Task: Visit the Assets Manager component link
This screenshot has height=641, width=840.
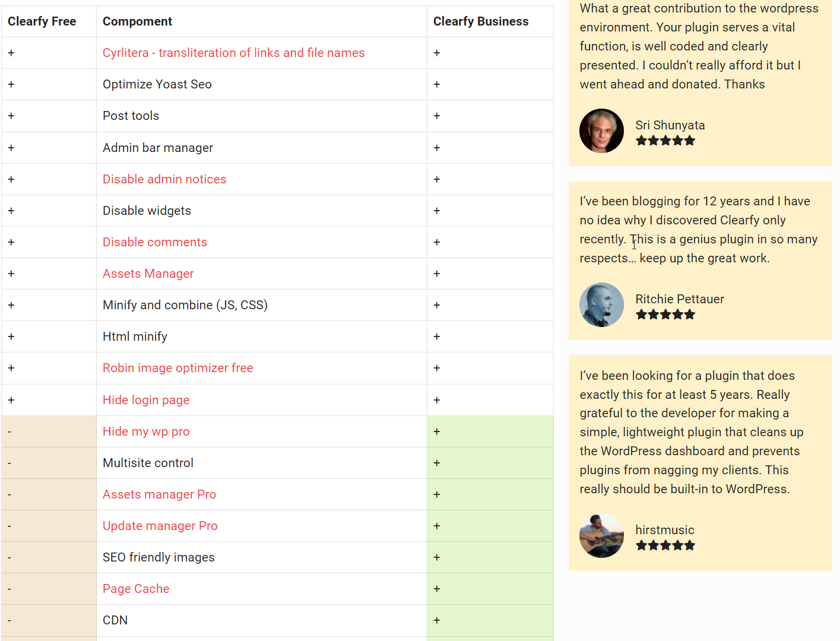Action: click(x=148, y=274)
